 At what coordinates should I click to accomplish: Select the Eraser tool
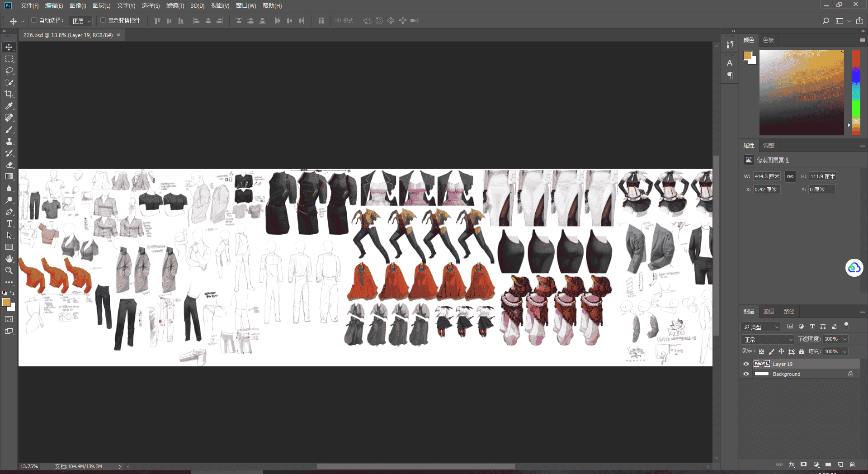pyautogui.click(x=9, y=165)
